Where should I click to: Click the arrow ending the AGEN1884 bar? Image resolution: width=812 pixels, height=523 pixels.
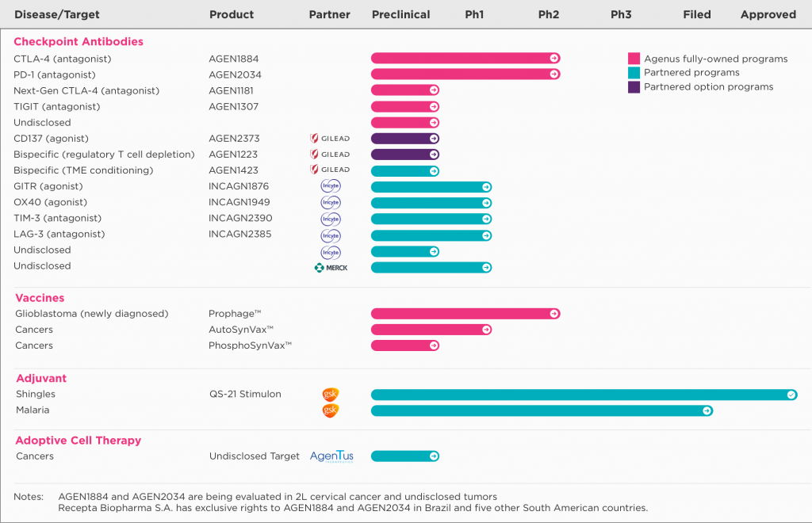tap(554, 59)
